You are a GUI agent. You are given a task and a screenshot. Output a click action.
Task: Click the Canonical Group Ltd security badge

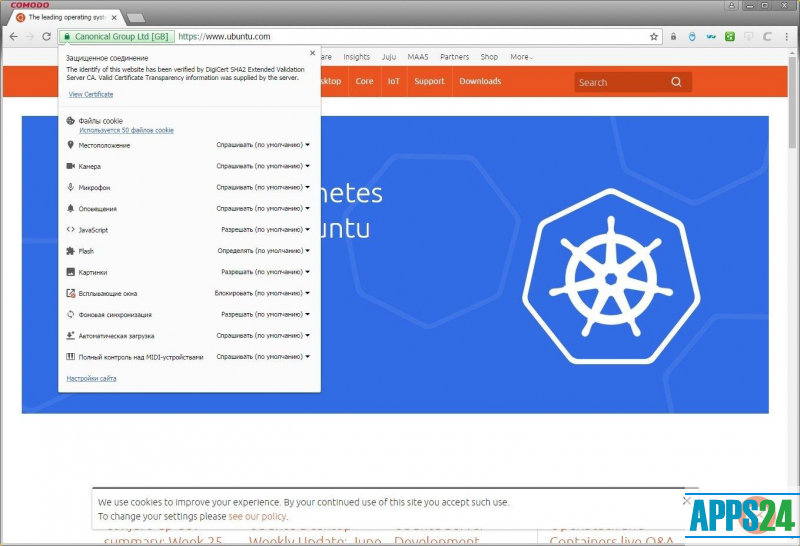click(x=117, y=37)
